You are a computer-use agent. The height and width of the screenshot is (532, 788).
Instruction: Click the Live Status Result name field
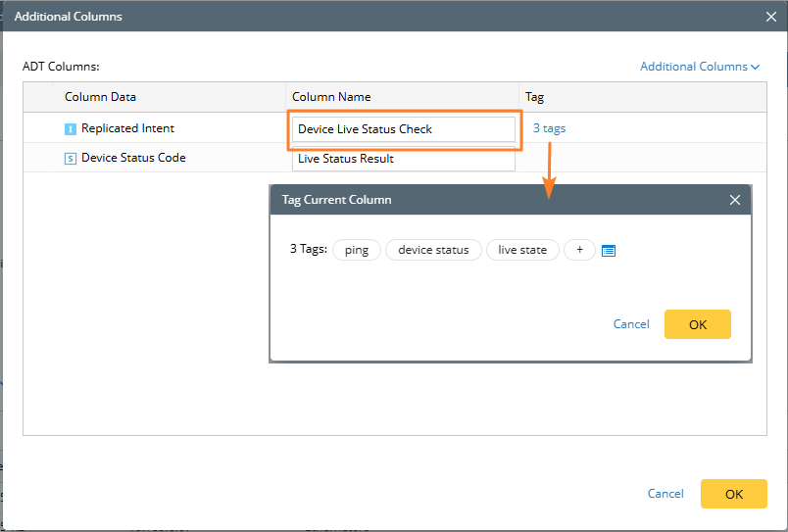(403, 159)
